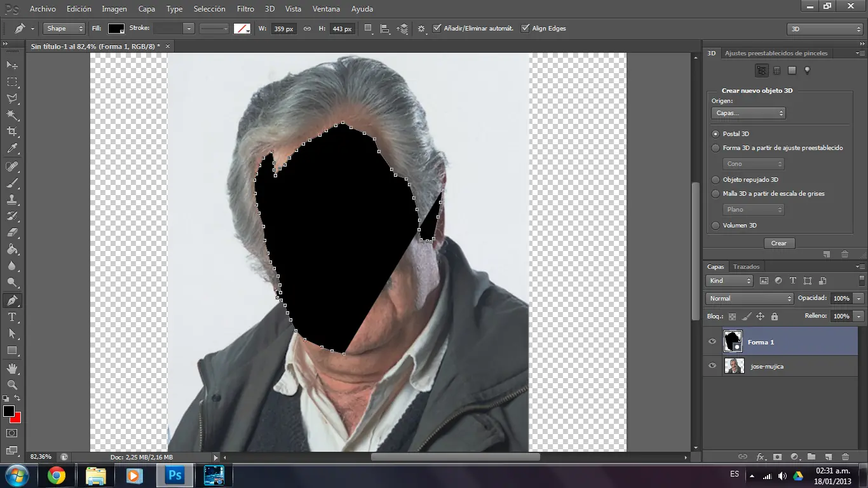Viewport: 868px width, 488px height.
Task: Open the Shape tool mode dropdown
Action: coord(64,29)
